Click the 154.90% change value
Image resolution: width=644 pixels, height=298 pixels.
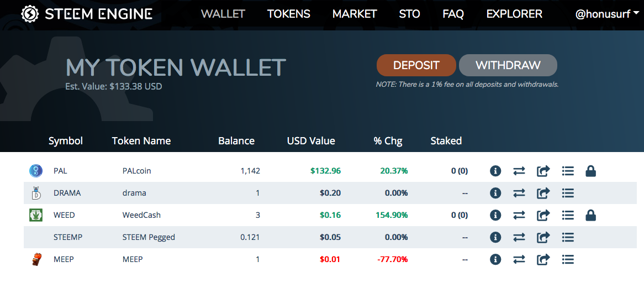click(x=392, y=215)
